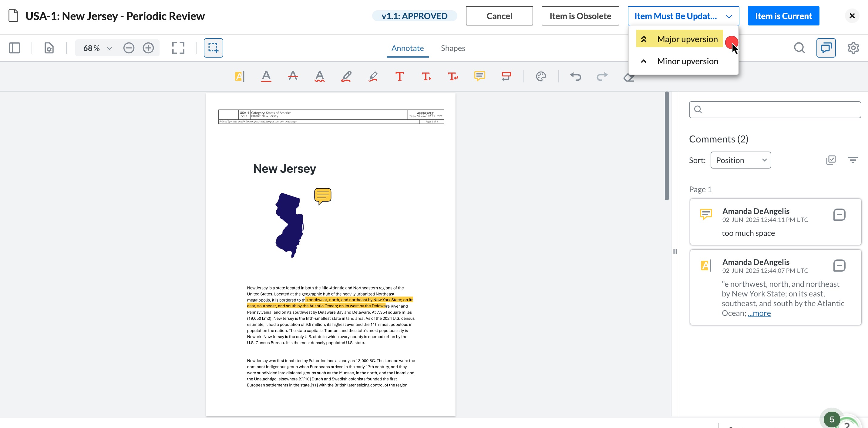The height and width of the screenshot is (428, 868).
Task: Click the highlighted text in the document
Action: [x=330, y=303]
